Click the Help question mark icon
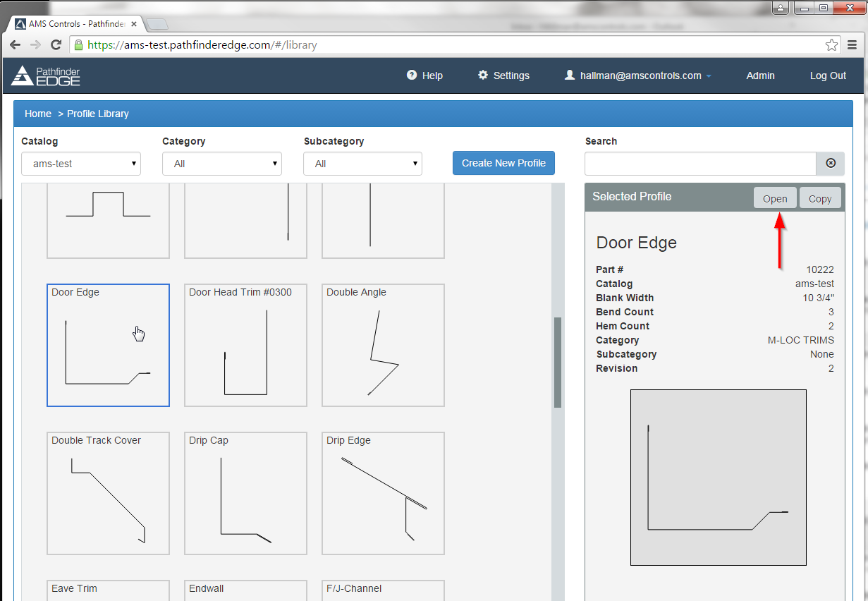 (x=412, y=75)
